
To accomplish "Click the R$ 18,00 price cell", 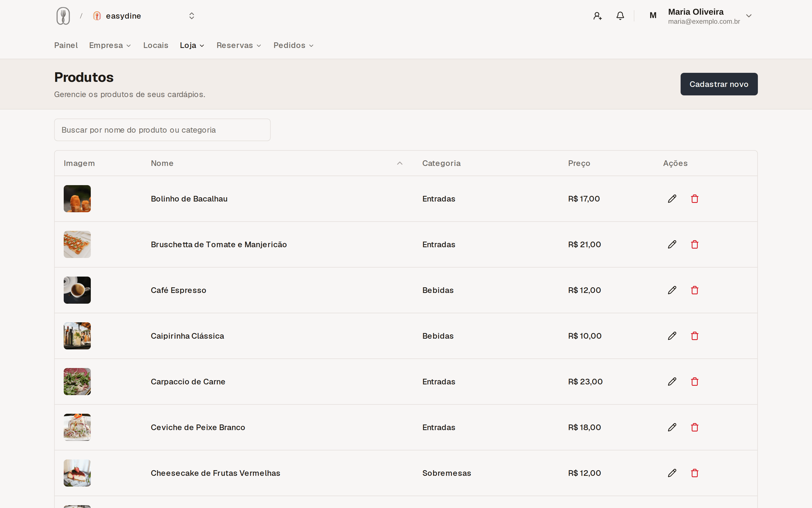I will (584, 427).
